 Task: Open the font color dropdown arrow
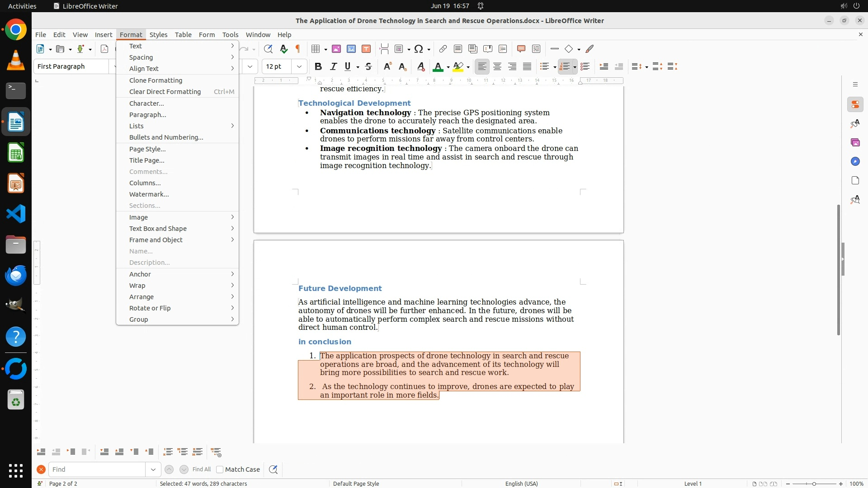448,67
